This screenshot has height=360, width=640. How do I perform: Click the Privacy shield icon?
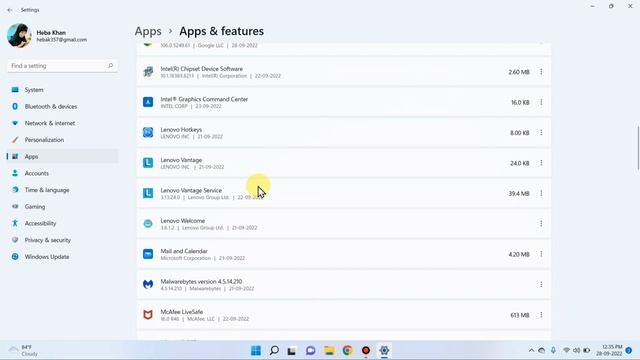coord(15,240)
